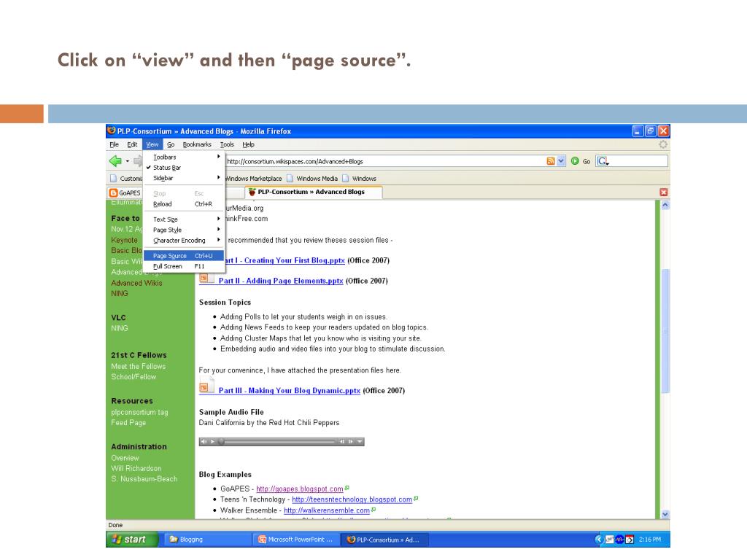
Task: Expand the Toolbars submenu
Action: point(183,157)
